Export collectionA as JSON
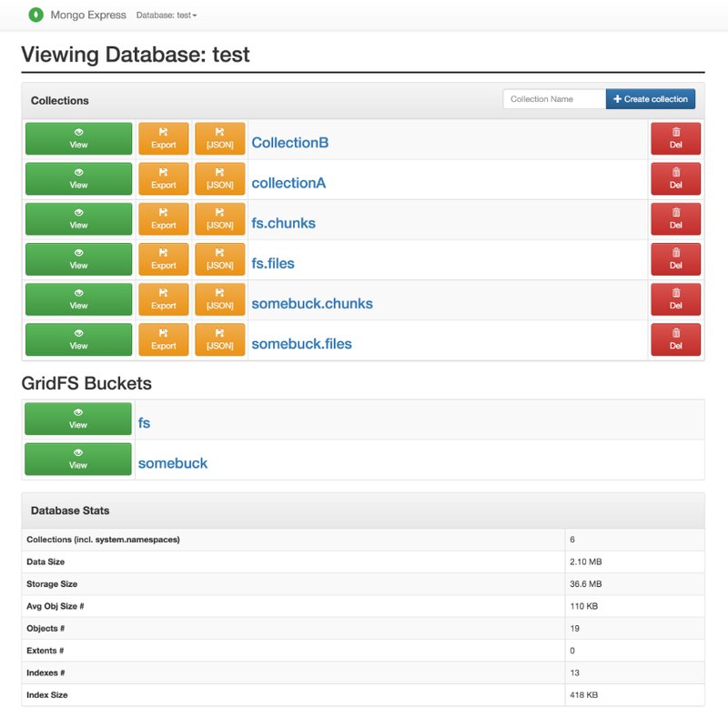This screenshot has height=728, width=728. (x=220, y=179)
